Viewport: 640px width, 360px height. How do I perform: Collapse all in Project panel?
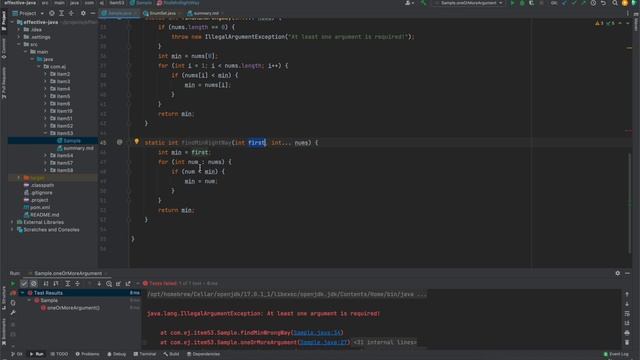pos(71,13)
